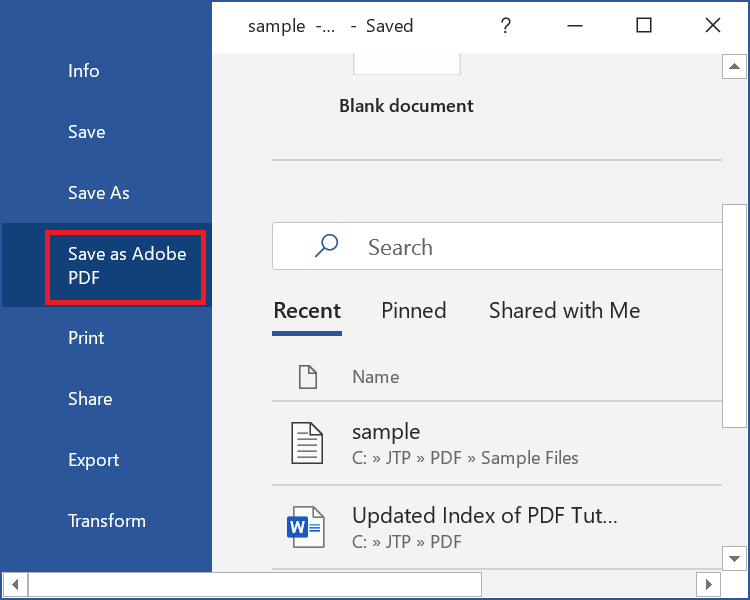The width and height of the screenshot is (750, 600).
Task: Switch to the Recent tab
Action: pos(307,311)
